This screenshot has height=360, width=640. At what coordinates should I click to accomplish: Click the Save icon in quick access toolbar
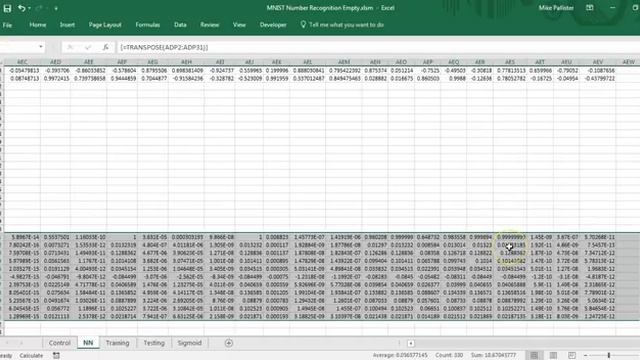point(7,8)
